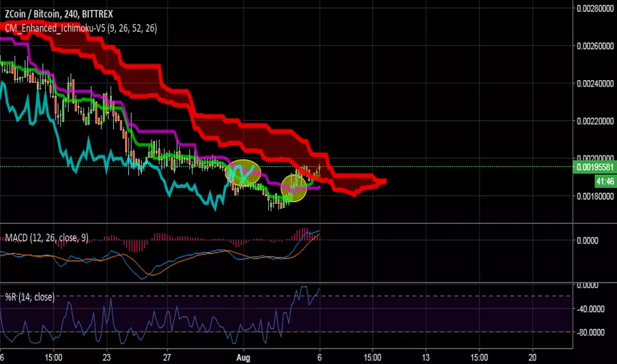Click the %R axis label -80.0000
The width and height of the screenshot is (617, 364).
click(x=591, y=332)
